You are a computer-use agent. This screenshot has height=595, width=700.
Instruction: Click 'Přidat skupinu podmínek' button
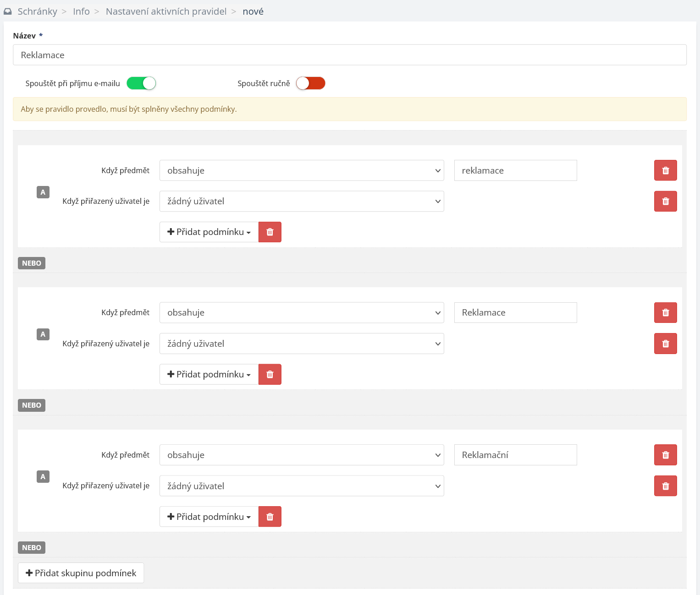[x=81, y=573]
